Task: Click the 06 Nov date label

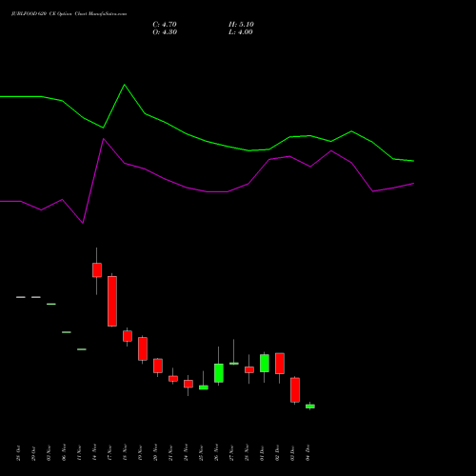Action: click(64, 453)
